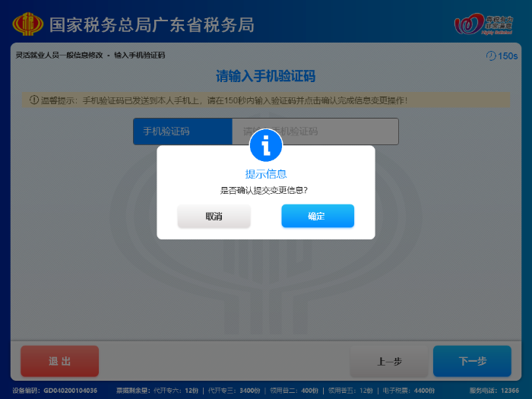The image size is (532, 399).
Task: Click the 提示信息 dialog title
Action: coord(266,174)
